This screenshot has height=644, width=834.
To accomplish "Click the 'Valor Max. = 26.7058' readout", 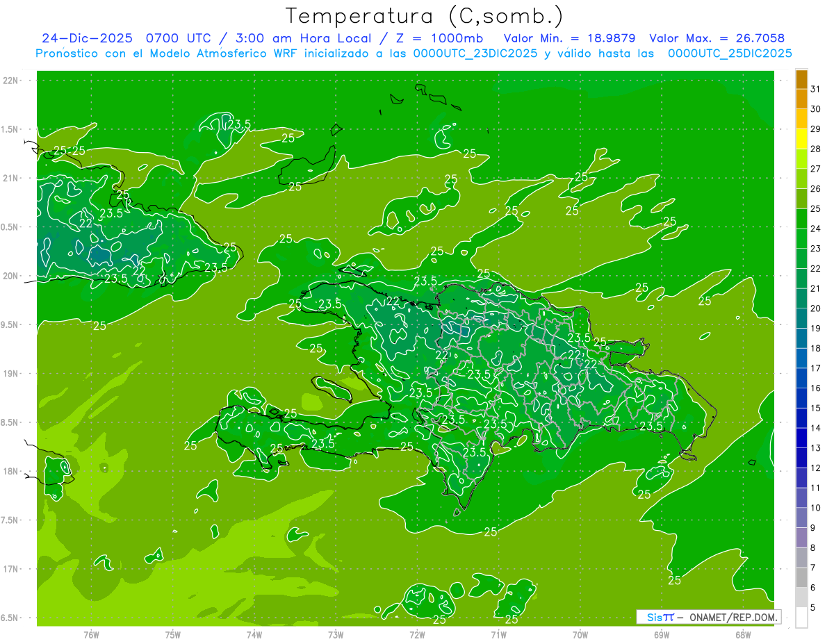I will [717, 38].
